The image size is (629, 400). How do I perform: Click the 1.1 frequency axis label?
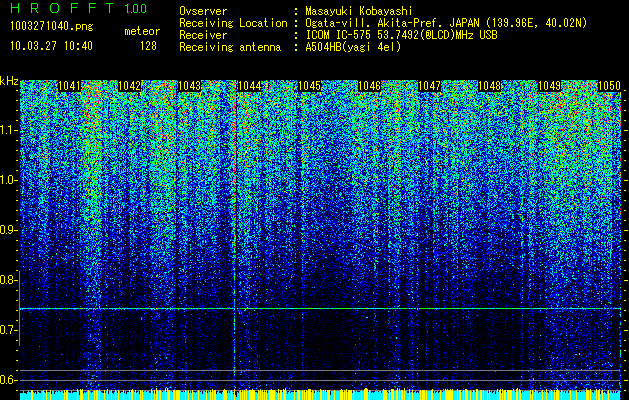pyautogui.click(x=9, y=131)
